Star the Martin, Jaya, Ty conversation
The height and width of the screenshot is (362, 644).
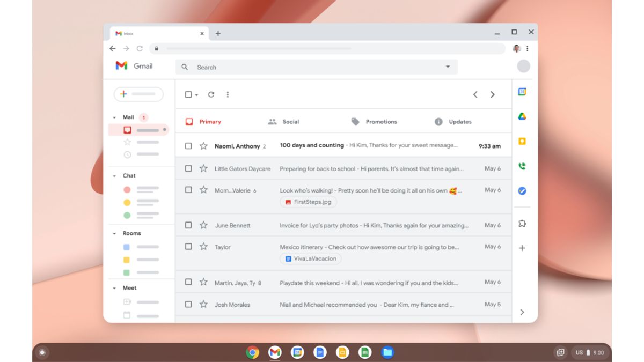click(x=203, y=282)
